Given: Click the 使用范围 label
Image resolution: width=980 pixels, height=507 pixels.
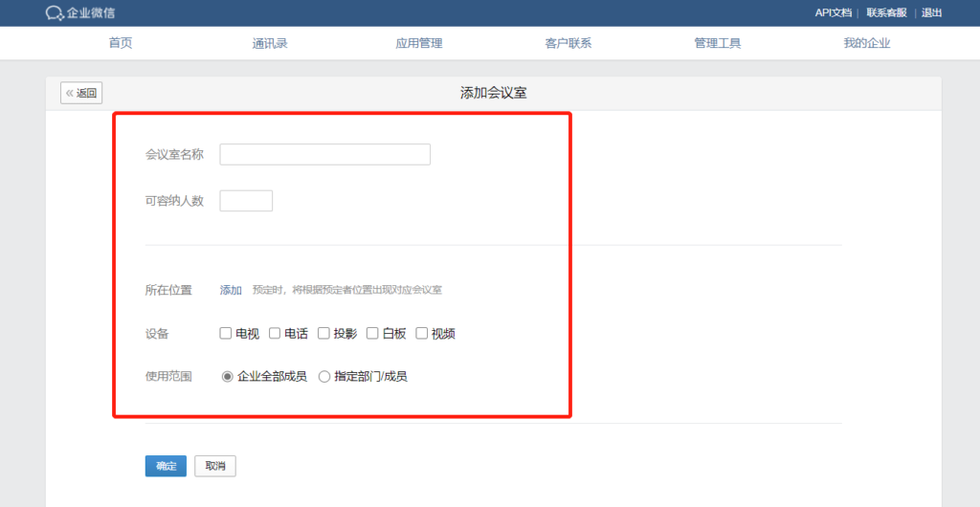Looking at the screenshot, I should pyautogui.click(x=168, y=377).
